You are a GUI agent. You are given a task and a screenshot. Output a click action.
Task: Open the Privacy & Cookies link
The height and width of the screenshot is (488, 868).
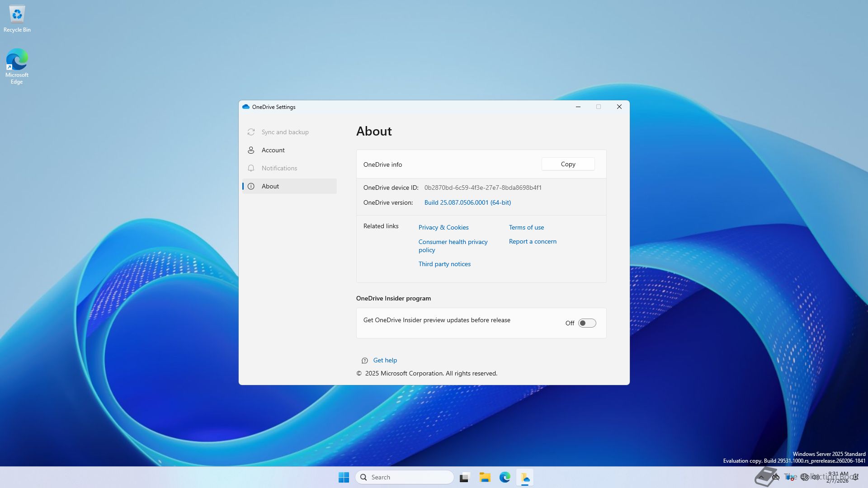pos(443,227)
